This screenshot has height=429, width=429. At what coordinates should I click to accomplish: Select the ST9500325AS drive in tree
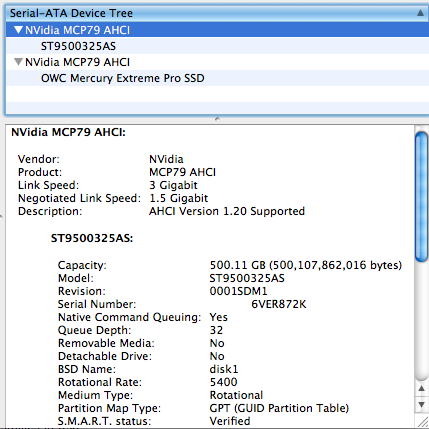78,46
